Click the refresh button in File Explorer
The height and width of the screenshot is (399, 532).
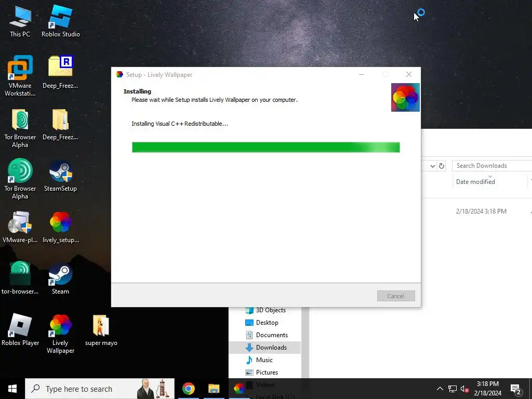(x=442, y=166)
